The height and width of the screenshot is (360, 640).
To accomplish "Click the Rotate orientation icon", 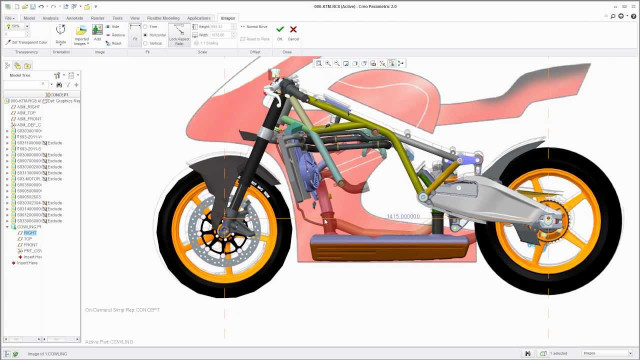I will (x=60, y=30).
